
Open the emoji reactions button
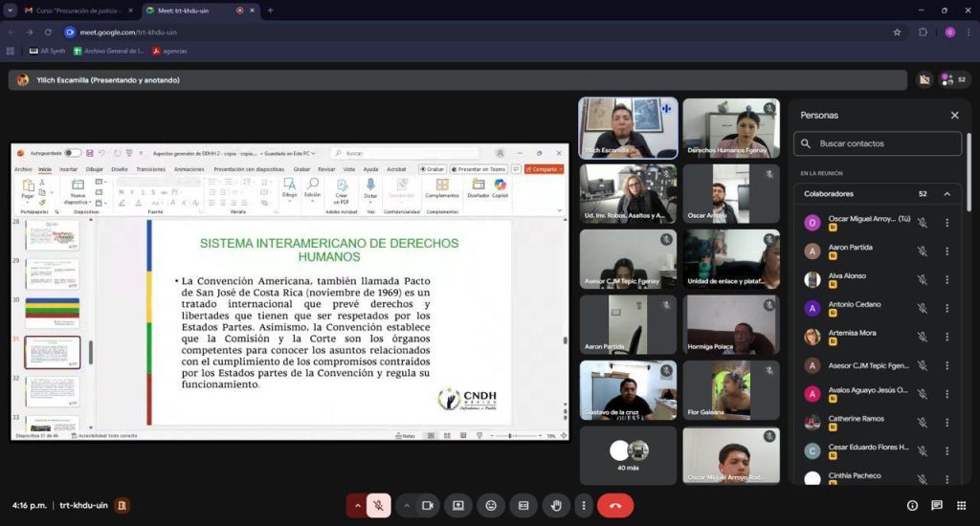coord(491,505)
